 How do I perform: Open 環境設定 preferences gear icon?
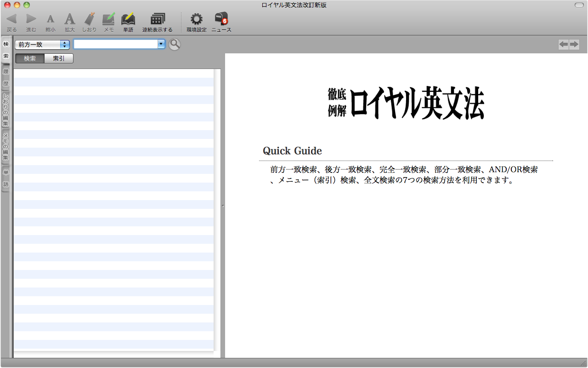[x=197, y=19]
